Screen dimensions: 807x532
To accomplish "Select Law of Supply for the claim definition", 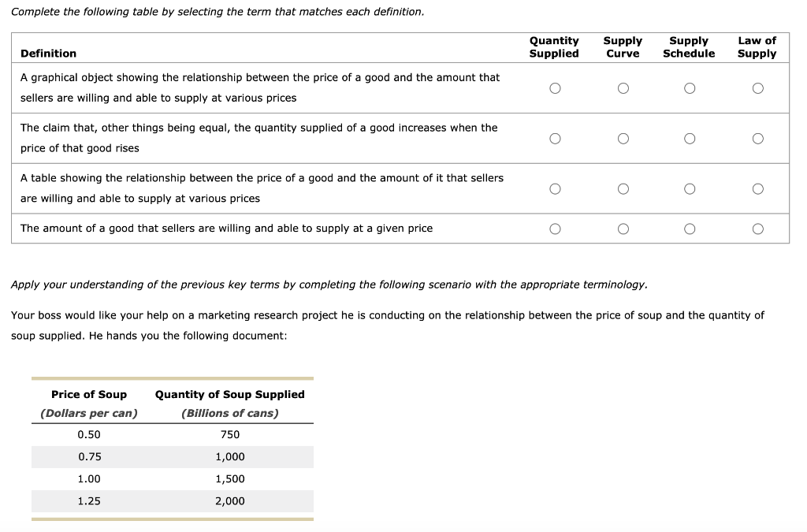I will (757, 138).
